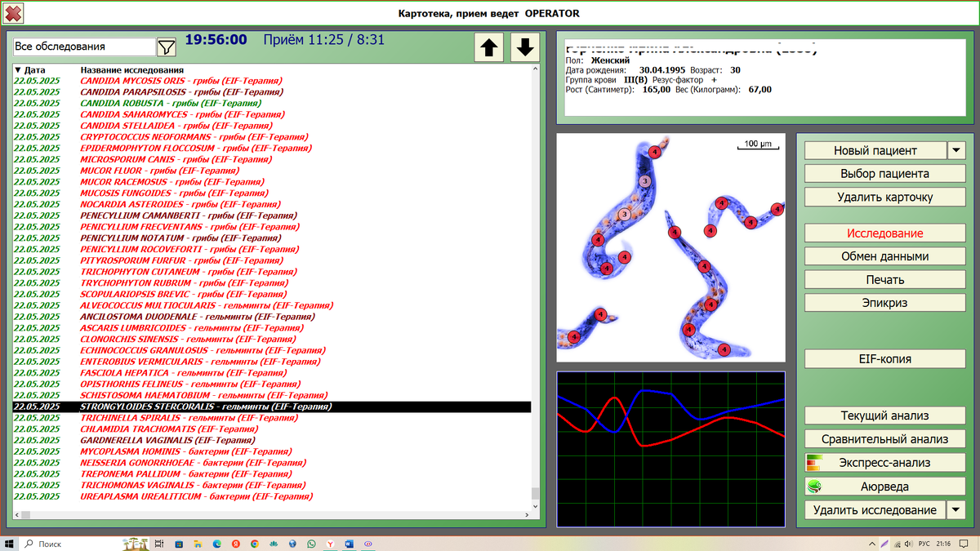Screen dimensions: 980x551
Task: Open WhatsApp from the taskbar
Action: point(311,543)
